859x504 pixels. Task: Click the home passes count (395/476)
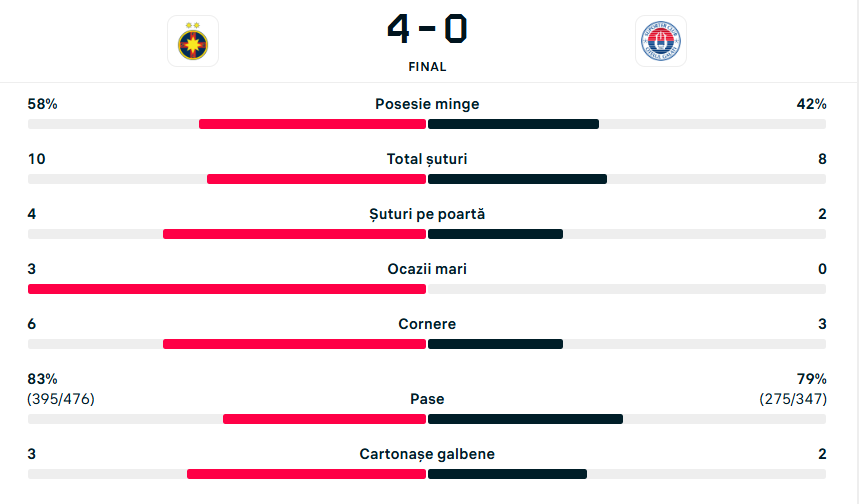[61, 399]
